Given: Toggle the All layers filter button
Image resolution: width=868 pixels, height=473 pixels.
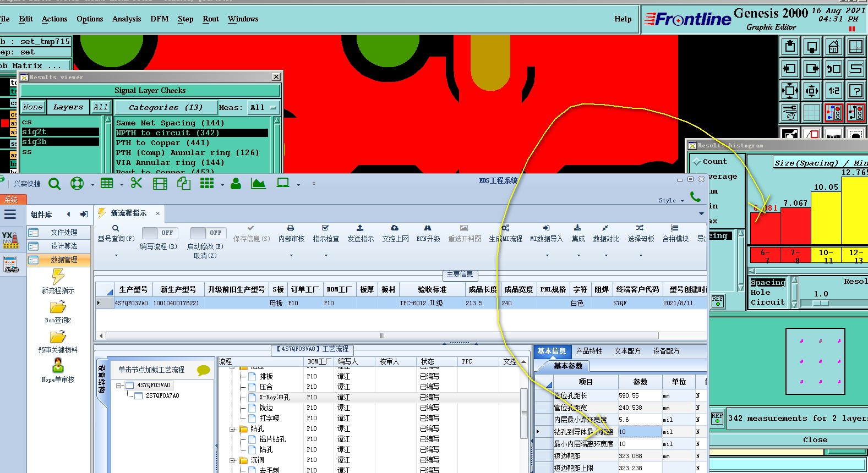Looking at the screenshot, I should tap(101, 107).
